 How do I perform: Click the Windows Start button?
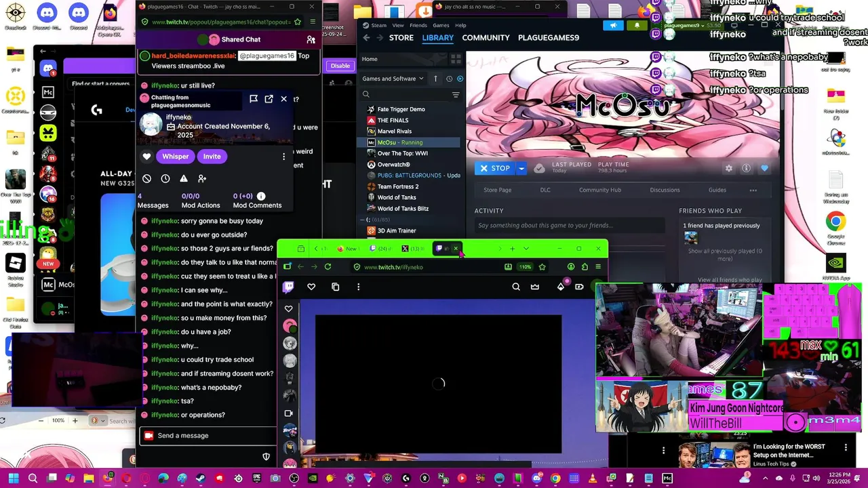point(14,479)
